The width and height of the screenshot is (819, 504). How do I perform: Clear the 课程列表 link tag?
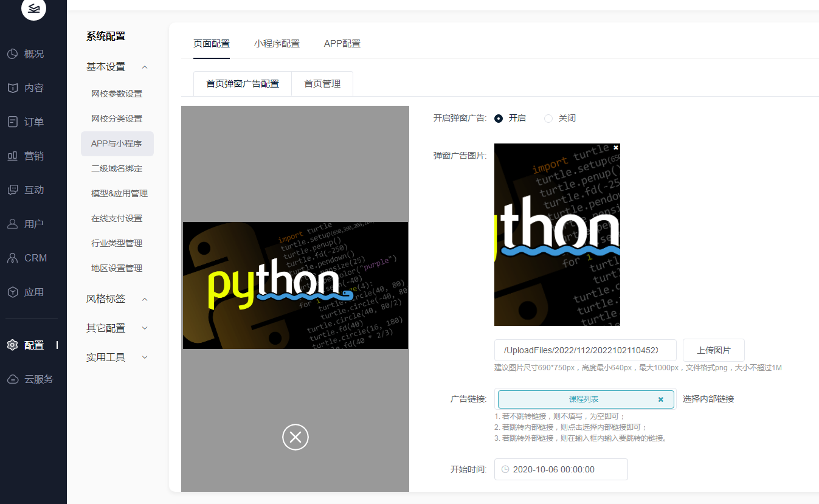coord(660,399)
